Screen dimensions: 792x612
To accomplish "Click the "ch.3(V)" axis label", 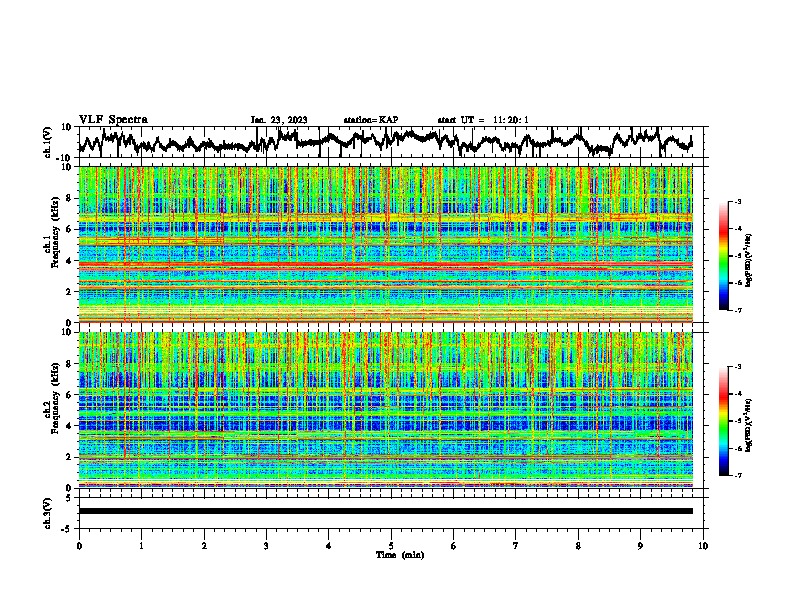I will tap(48, 513).
